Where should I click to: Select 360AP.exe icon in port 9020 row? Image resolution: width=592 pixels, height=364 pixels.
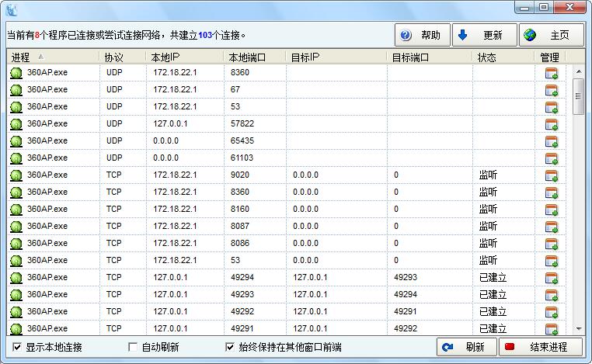16,175
